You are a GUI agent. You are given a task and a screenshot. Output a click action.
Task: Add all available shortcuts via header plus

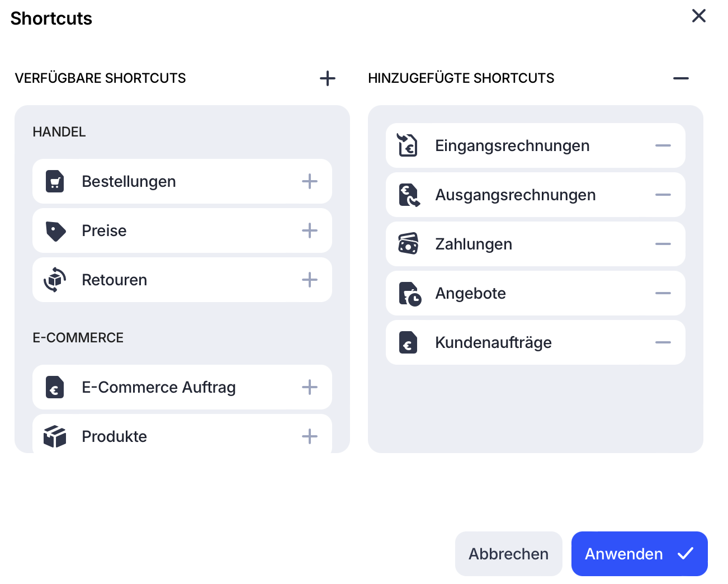[328, 78]
